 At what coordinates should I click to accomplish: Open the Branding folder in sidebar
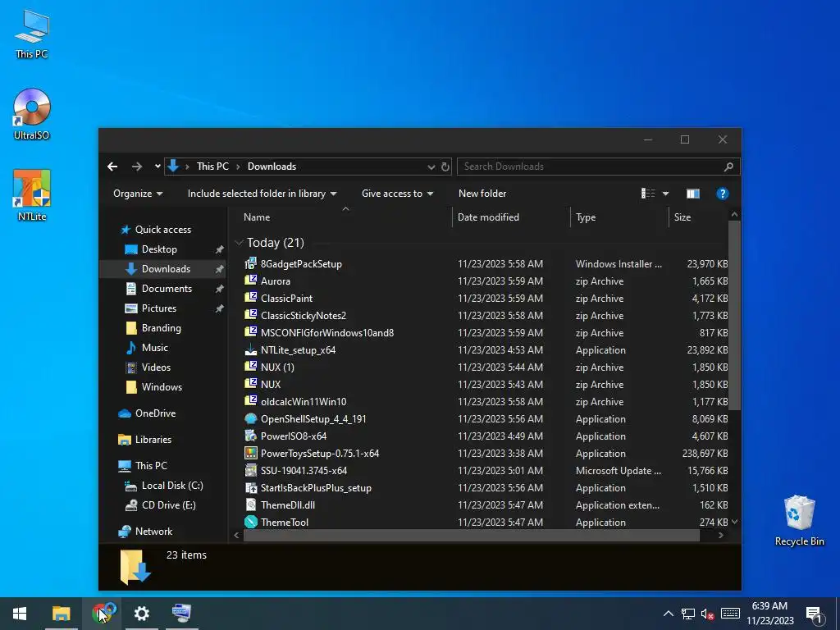pos(162,328)
